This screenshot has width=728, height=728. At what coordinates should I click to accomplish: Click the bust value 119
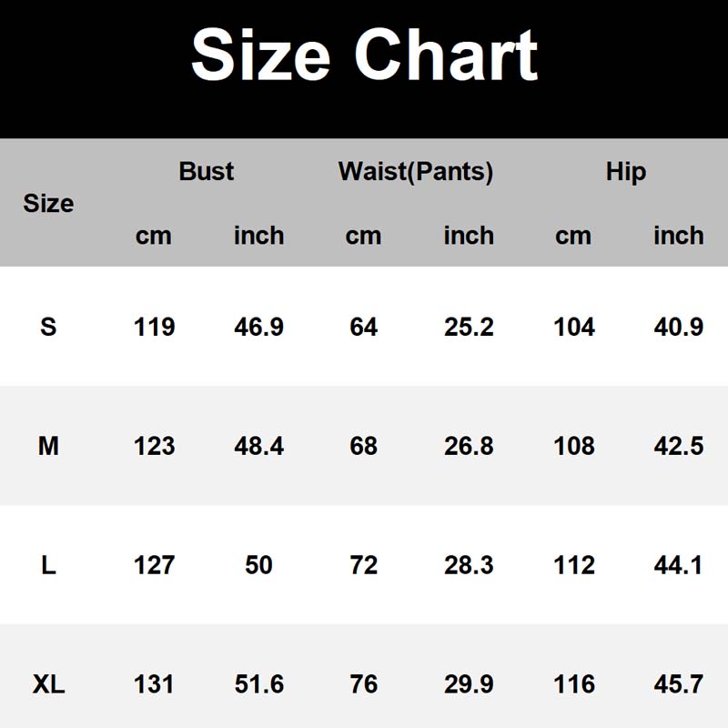[x=154, y=326]
